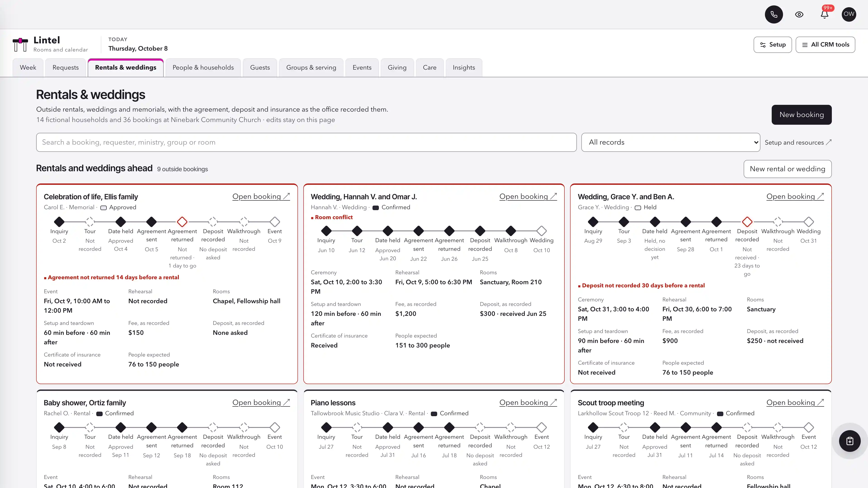Viewport: 868px width, 488px height.
Task: Click Wedding Oct 31 diamond on Grace Y. card
Action: (809, 222)
